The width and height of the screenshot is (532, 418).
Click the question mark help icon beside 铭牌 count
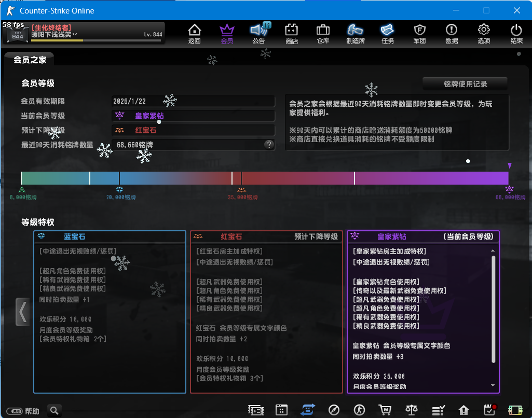269,145
